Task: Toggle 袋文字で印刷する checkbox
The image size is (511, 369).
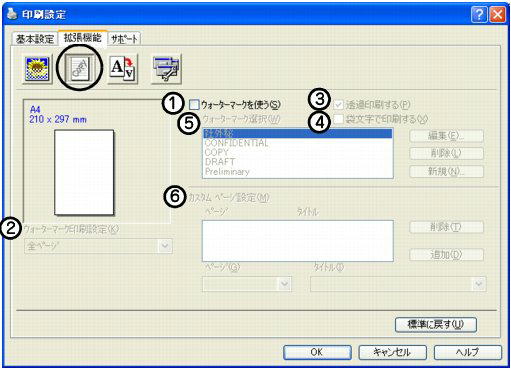Action: click(x=338, y=119)
